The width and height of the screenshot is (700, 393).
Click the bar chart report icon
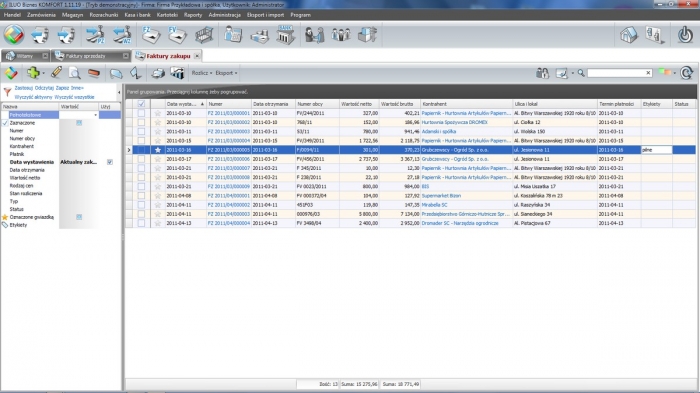pyautogui.click(x=177, y=73)
